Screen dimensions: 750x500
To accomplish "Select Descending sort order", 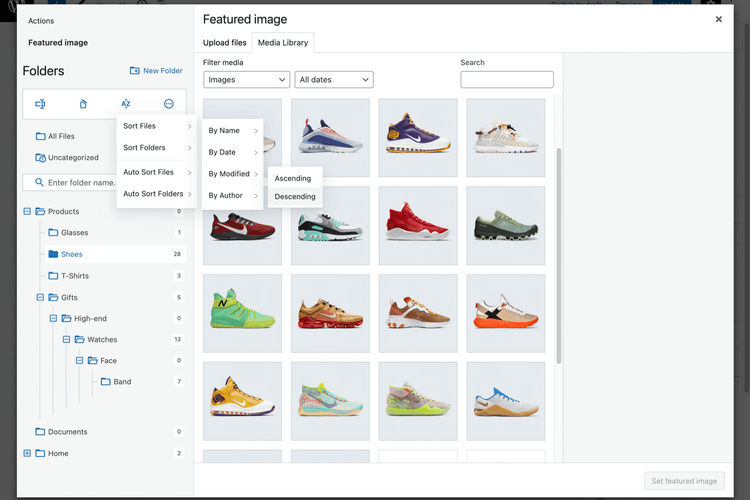I will [x=295, y=196].
